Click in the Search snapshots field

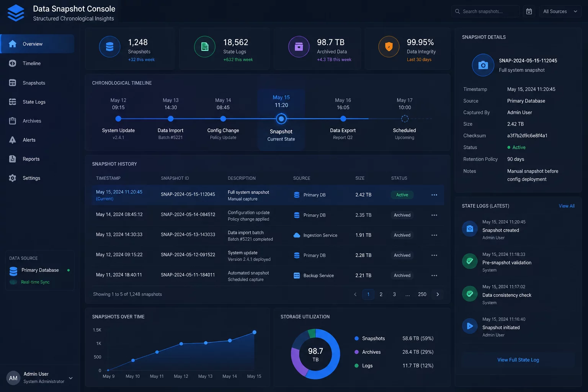coord(485,11)
